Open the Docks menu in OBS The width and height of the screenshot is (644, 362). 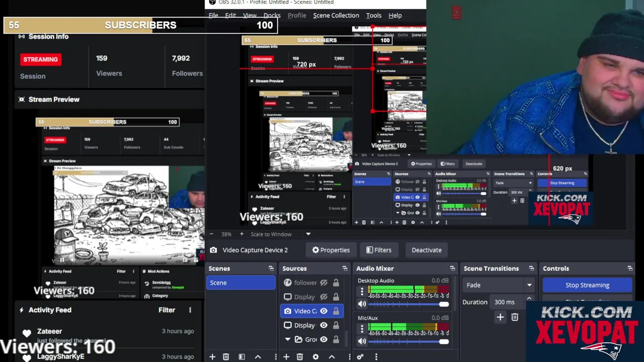[x=272, y=16]
